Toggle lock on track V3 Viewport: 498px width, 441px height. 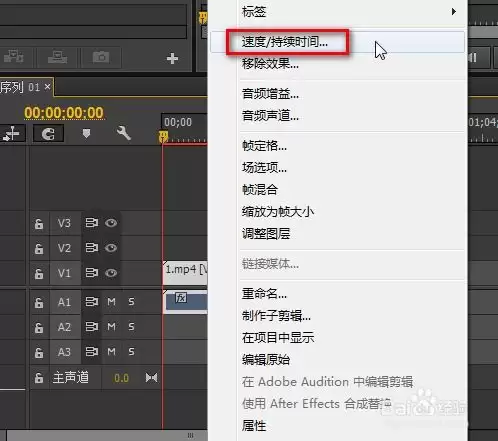[39, 223]
